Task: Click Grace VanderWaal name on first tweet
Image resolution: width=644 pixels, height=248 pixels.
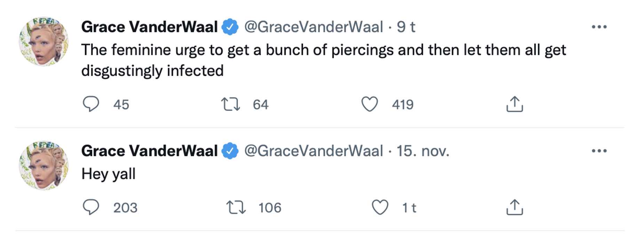Action: pyautogui.click(x=149, y=27)
